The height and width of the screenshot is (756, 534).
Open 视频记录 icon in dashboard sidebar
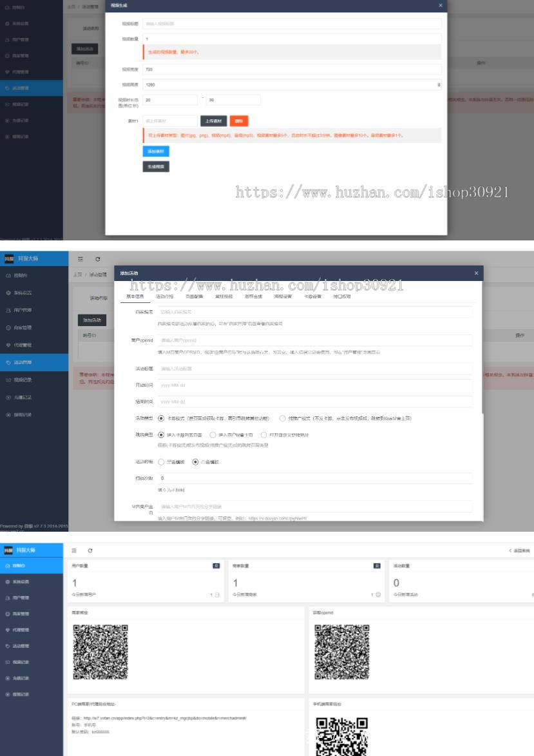click(8, 662)
